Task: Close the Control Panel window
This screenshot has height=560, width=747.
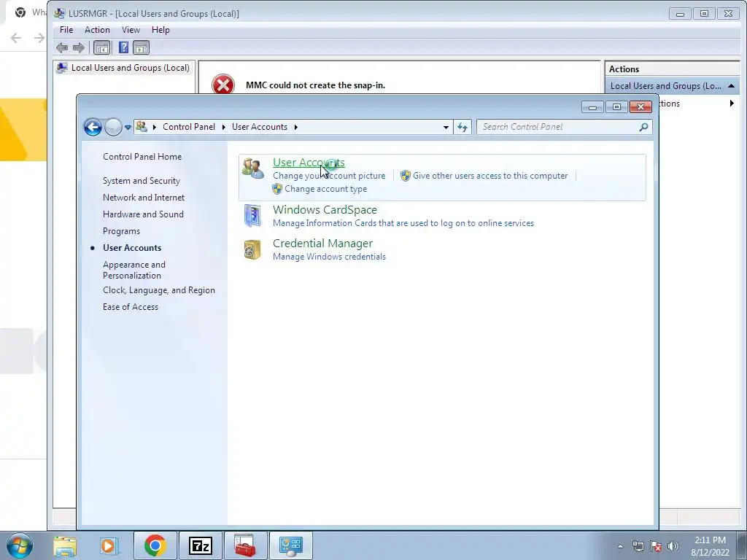Action: (x=640, y=107)
